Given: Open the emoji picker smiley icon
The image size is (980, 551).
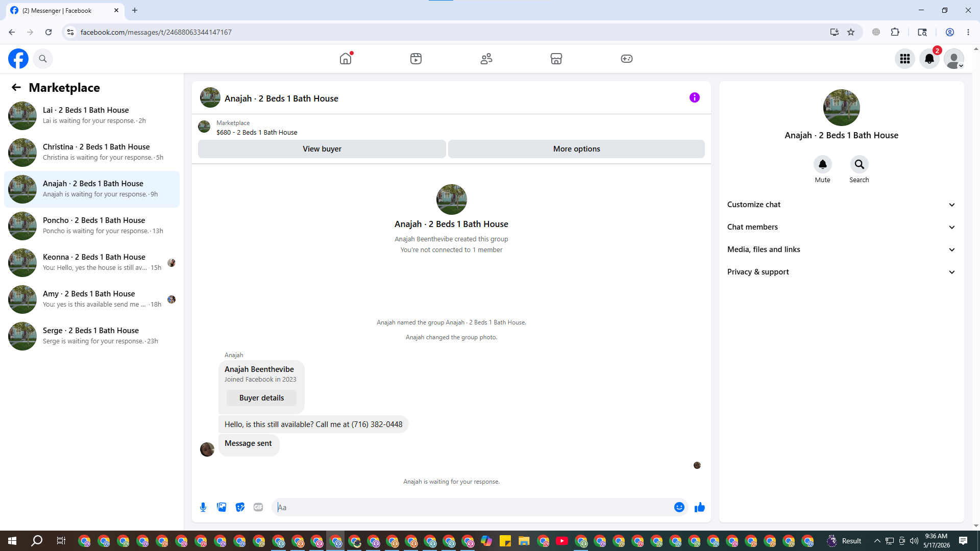Looking at the screenshot, I should (x=679, y=507).
